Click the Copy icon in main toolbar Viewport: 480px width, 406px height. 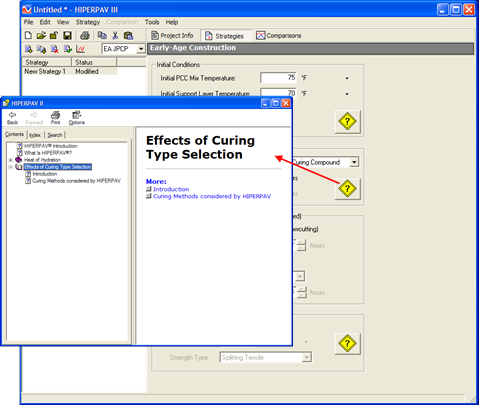102,35
